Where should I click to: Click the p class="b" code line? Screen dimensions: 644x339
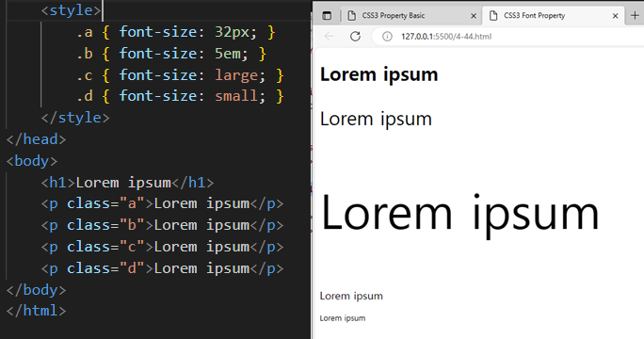162,225
